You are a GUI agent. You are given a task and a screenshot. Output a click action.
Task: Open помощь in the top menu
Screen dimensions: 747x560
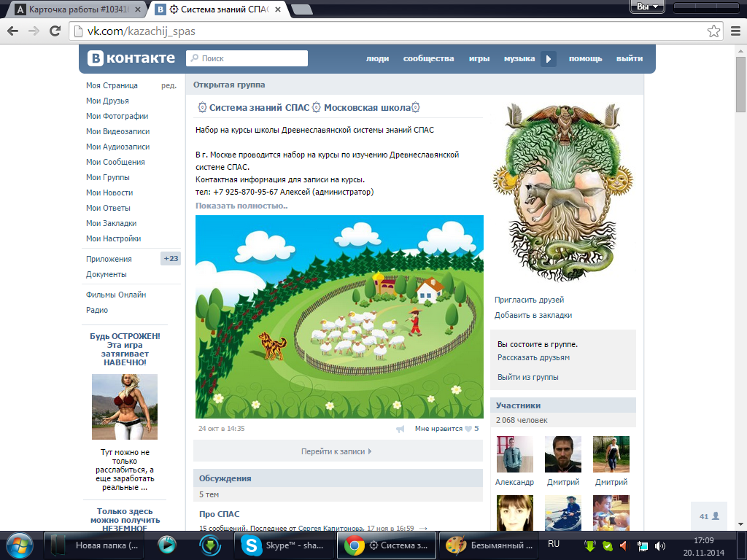pyautogui.click(x=585, y=58)
